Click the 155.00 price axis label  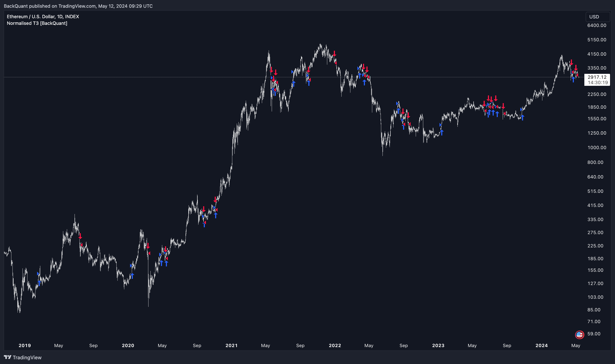click(595, 270)
